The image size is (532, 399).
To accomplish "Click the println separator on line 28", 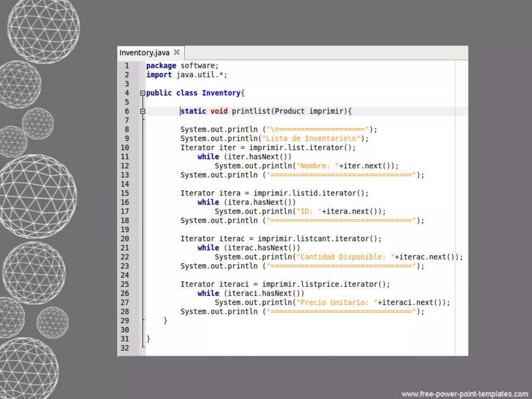I will 302,311.
